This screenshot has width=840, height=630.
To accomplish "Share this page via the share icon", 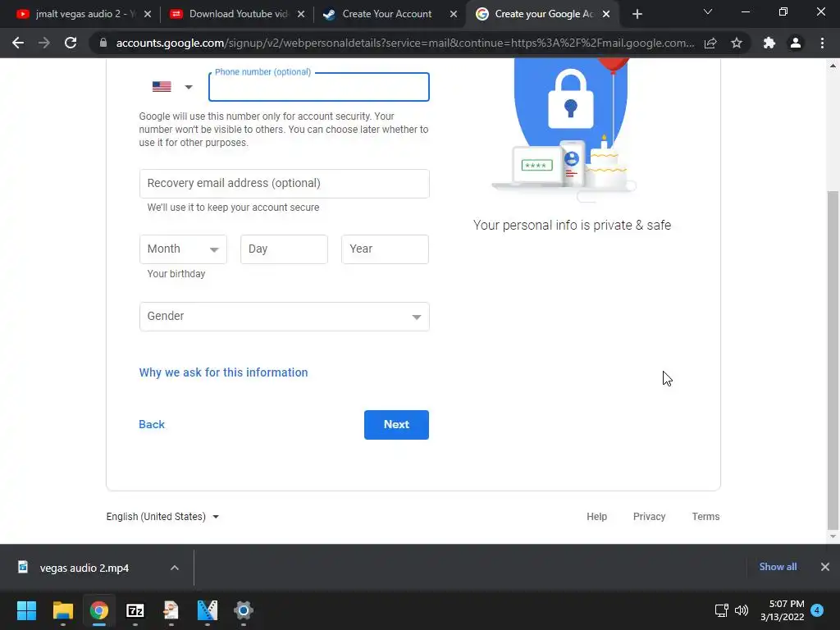I will 710,43.
